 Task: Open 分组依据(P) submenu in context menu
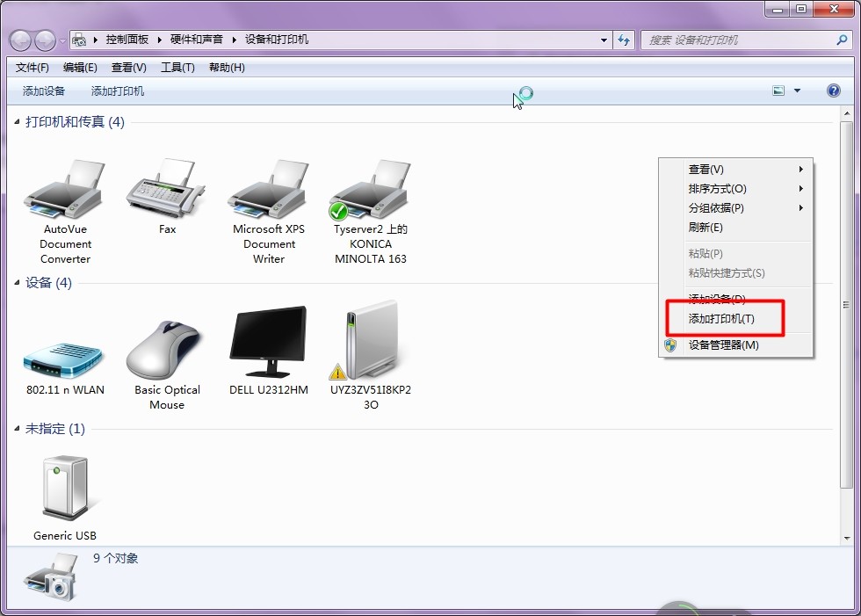[x=736, y=208]
